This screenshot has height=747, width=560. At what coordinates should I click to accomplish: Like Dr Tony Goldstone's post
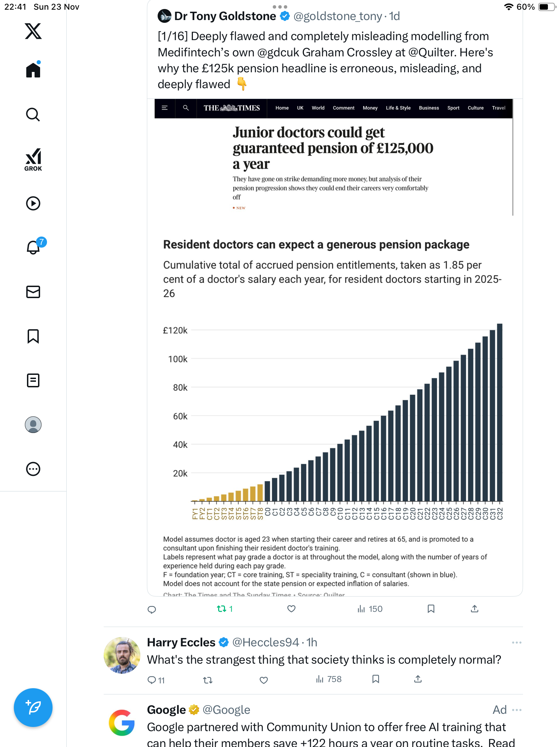[x=291, y=609]
